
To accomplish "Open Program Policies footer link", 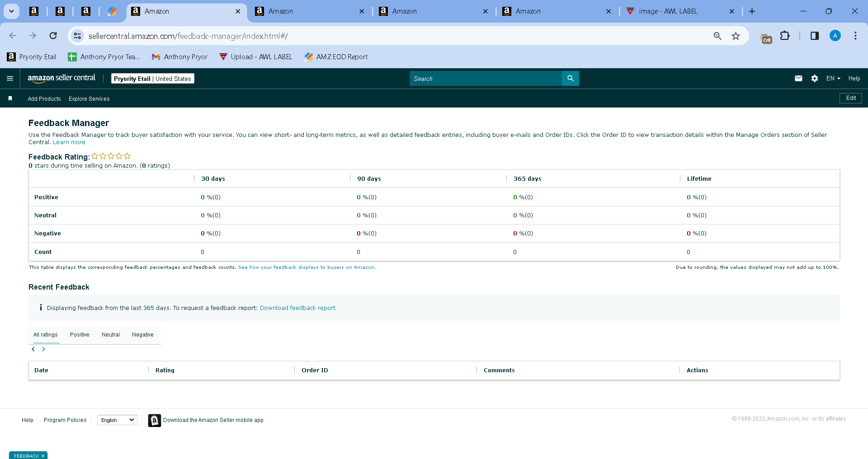I will [x=65, y=420].
